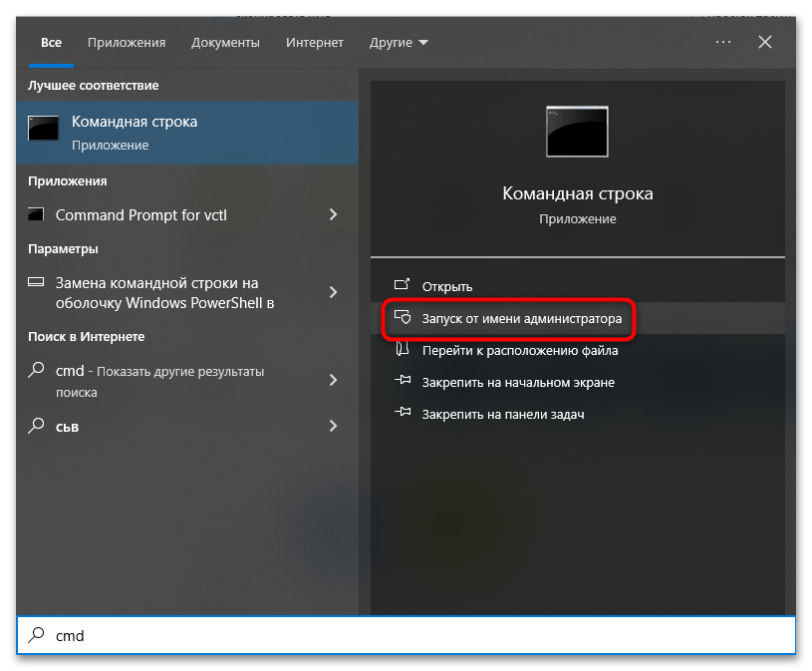Click the search box containing cmd
The image size is (812, 671).
click(406, 635)
